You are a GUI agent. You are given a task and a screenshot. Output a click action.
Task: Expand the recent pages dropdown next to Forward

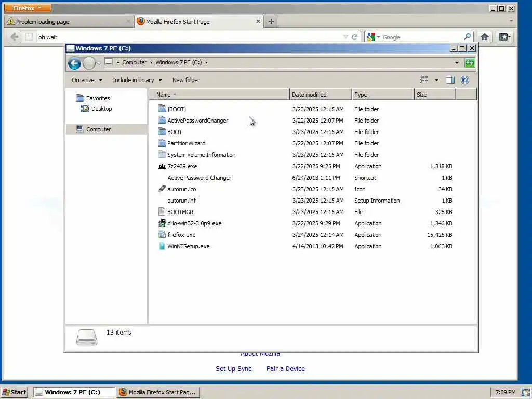point(99,63)
